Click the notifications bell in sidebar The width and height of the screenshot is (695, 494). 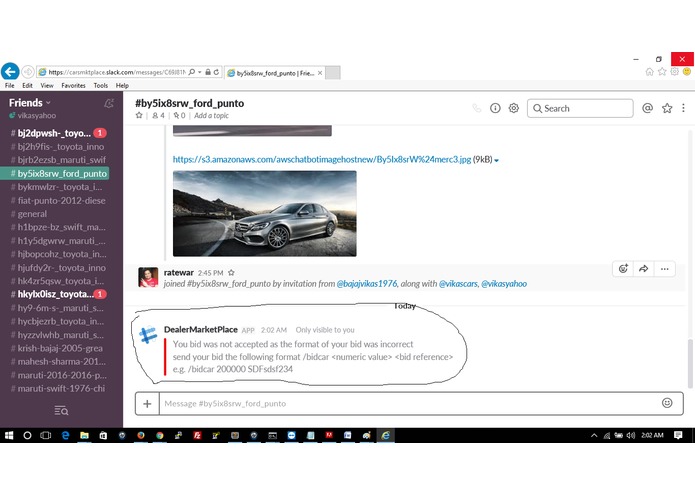click(x=109, y=103)
